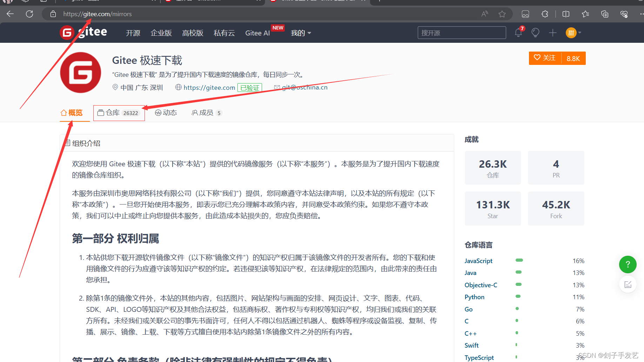Filter repositories by Java language
Image resolution: width=644 pixels, height=362 pixels.
tap(470, 273)
